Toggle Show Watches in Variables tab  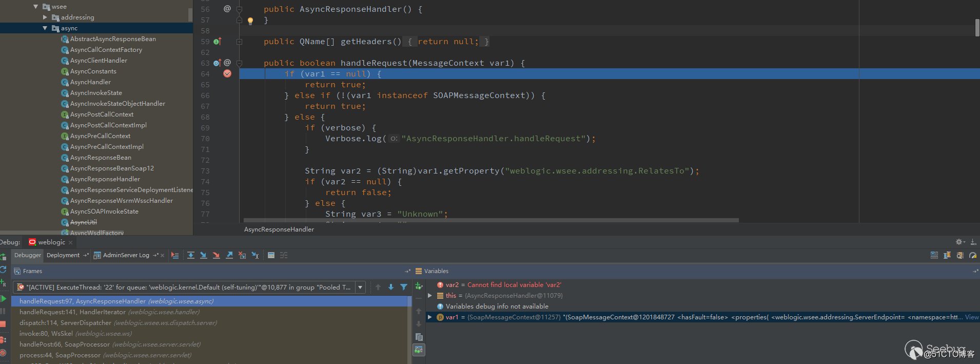(419, 350)
